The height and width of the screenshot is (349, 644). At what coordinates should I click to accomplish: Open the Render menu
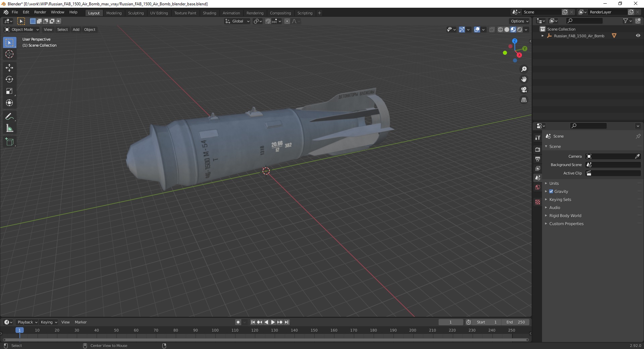point(40,12)
